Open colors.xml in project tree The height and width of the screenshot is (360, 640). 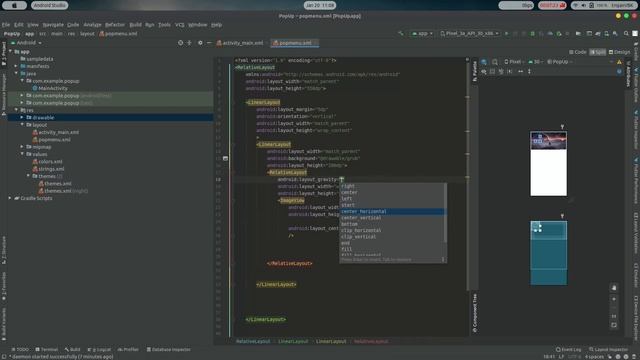(47, 162)
